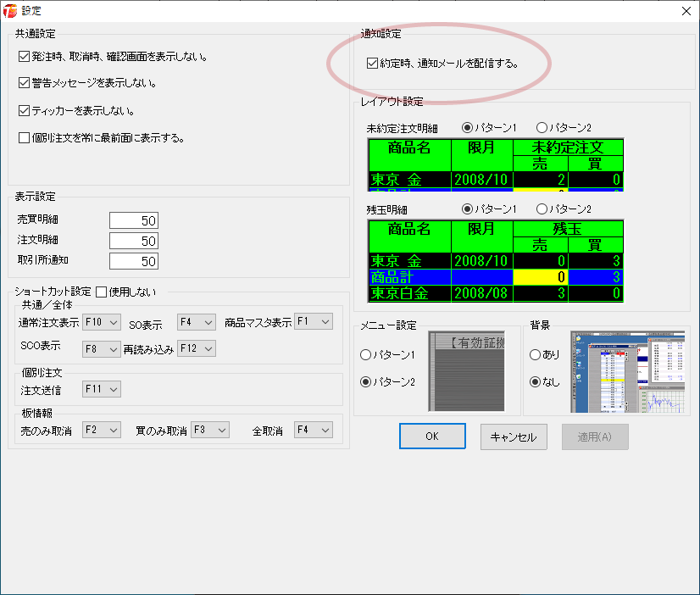Click the OK button
Viewport: 700px width, 595px height.
coord(432,436)
